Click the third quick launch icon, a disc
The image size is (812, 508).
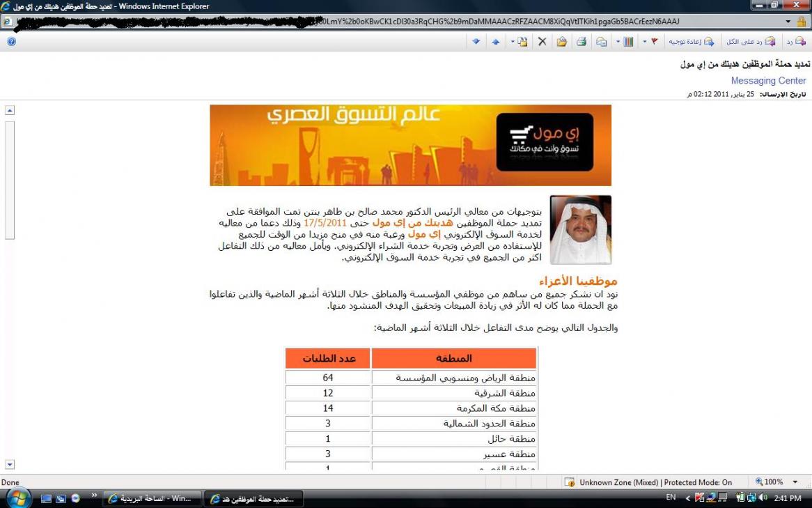point(76,498)
